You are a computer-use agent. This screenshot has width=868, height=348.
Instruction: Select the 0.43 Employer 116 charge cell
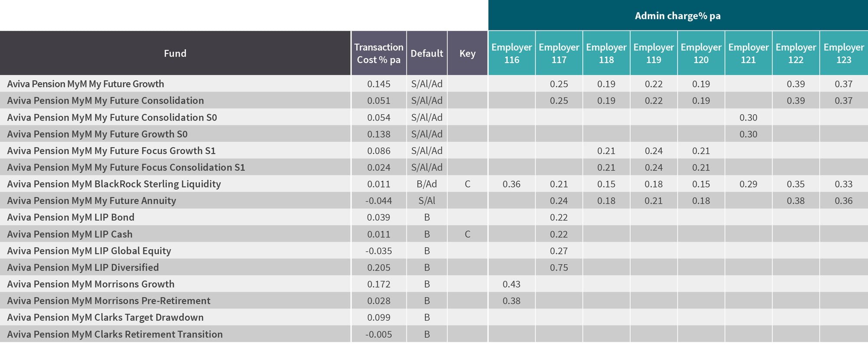[511, 284]
